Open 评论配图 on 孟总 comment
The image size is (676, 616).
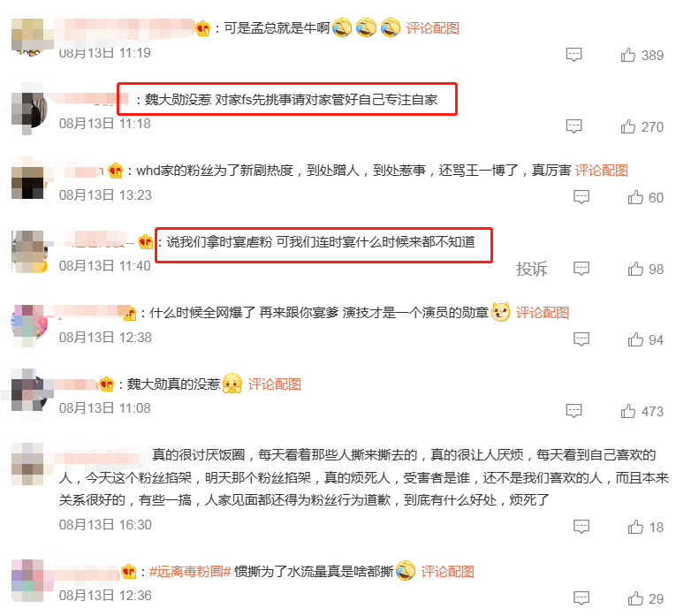click(432, 28)
